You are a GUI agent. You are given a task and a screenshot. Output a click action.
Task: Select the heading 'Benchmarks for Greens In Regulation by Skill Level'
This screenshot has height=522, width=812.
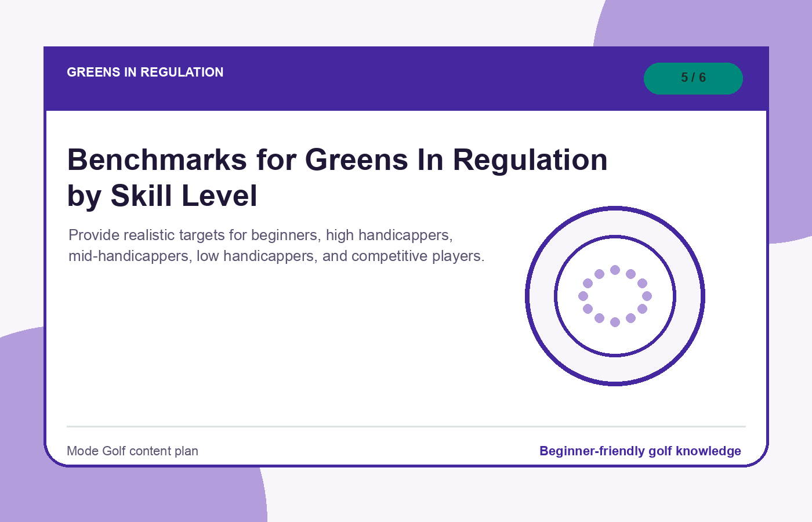[338, 177]
